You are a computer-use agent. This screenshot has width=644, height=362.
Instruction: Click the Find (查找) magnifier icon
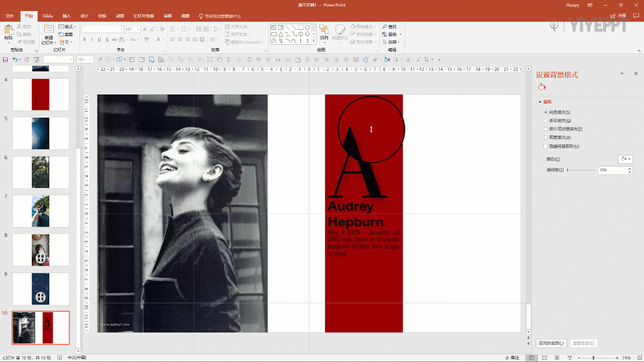point(385,27)
